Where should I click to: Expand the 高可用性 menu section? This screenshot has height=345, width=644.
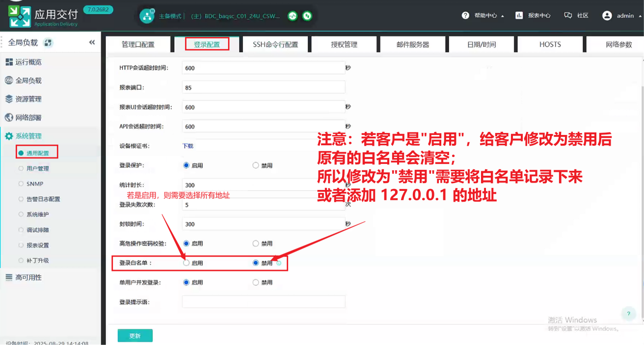tap(28, 277)
